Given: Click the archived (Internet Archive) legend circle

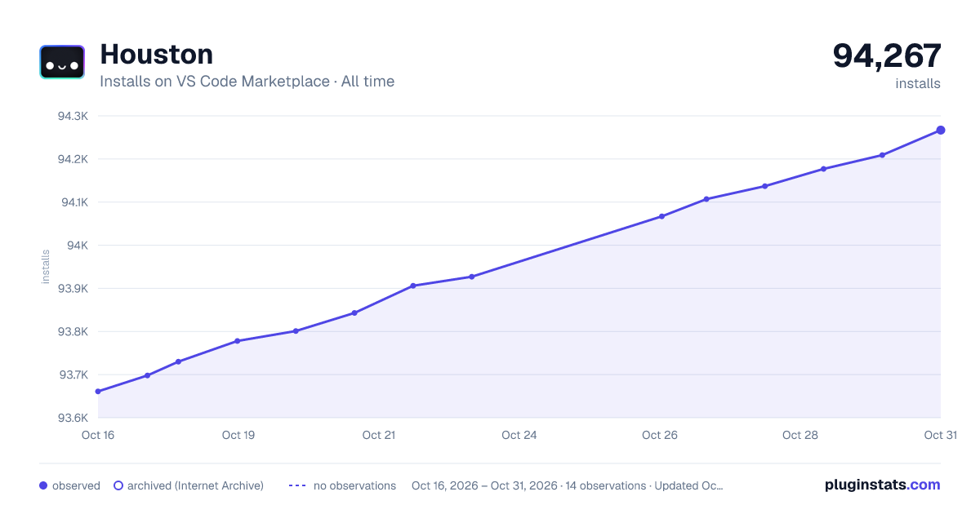Looking at the screenshot, I should tap(118, 485).
